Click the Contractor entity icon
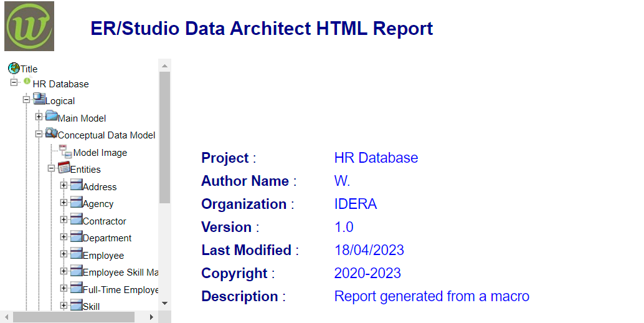Screen dimensions: 644x323 (77, 219)
